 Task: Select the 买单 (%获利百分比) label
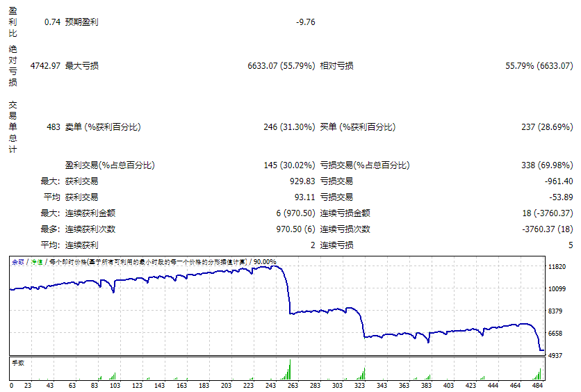pos(358,127)
